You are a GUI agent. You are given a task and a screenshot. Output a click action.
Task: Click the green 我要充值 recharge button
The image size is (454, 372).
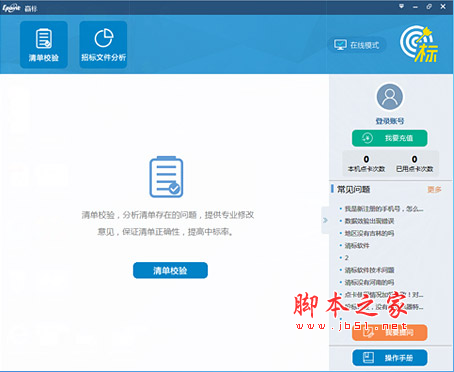pos(390,138)
